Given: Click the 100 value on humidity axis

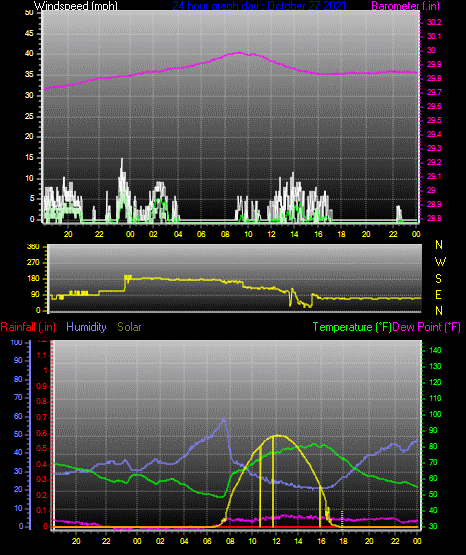Looking at the screenshot, I should [16, 343].
